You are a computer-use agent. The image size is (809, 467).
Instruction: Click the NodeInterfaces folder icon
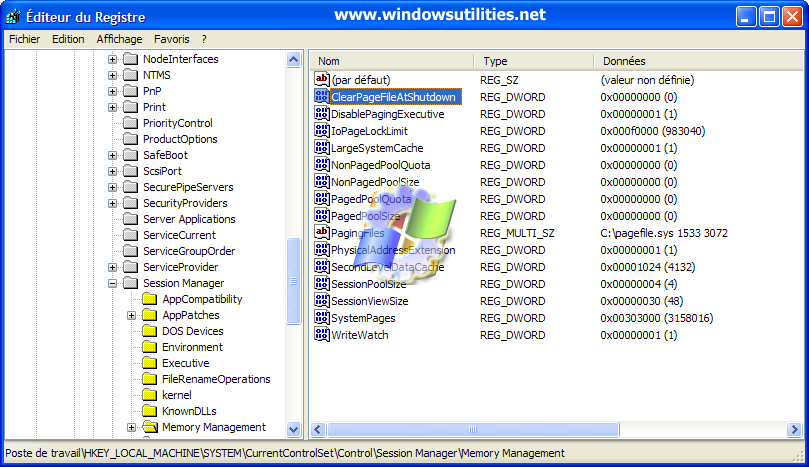tap(131, 59)
